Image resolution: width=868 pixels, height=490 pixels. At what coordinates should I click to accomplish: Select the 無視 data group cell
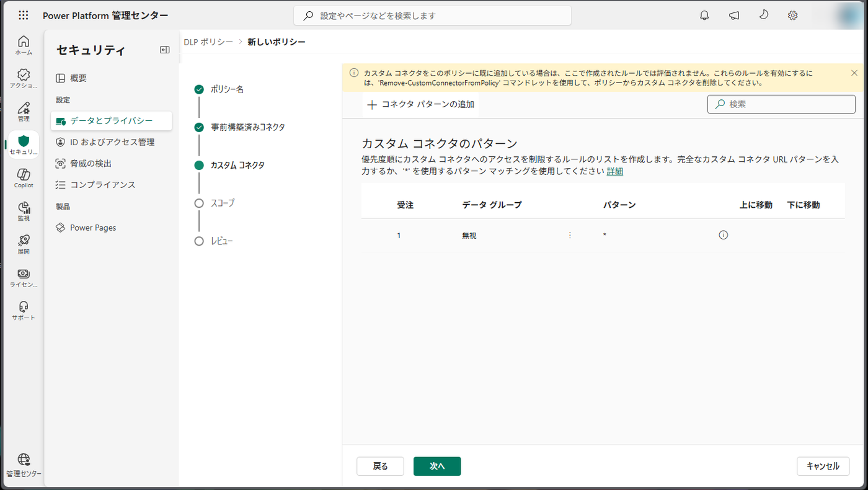[x=469, y=236]
